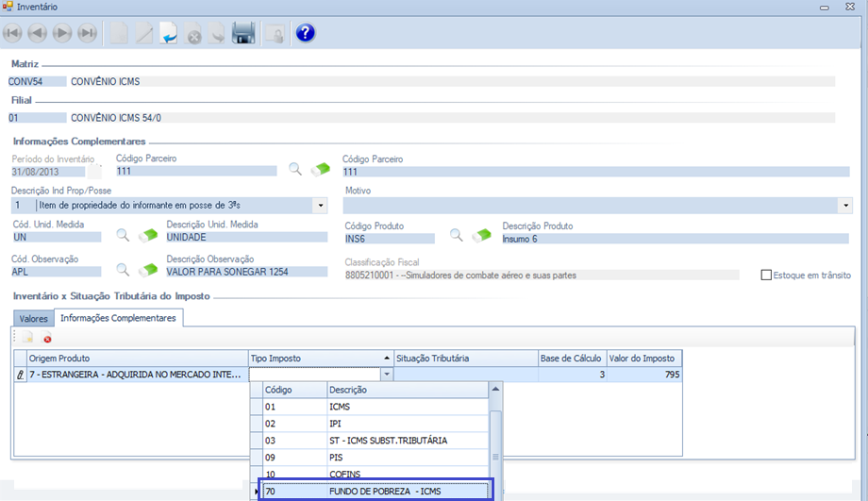Click the magnifier next to Código Parceiro

pyautogui.click(x=295, y=170)
